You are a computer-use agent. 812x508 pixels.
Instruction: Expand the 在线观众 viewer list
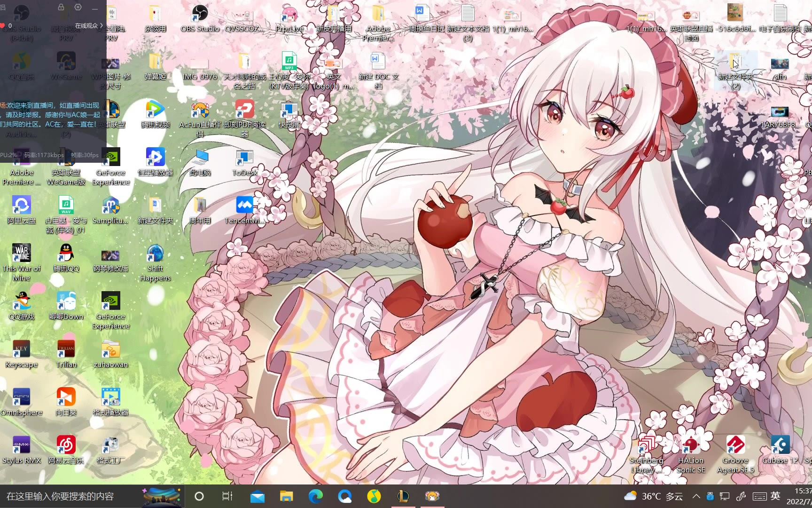tap(89, 25)
